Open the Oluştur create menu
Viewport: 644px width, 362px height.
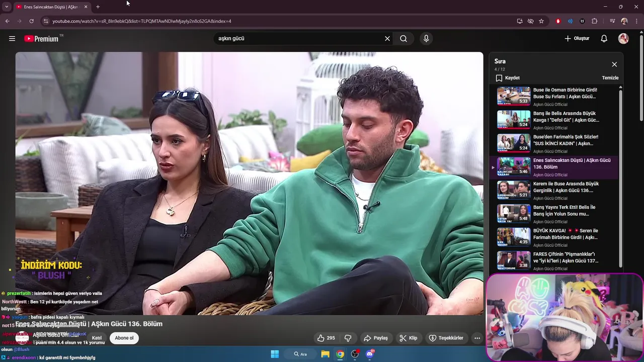pos(577,39)
